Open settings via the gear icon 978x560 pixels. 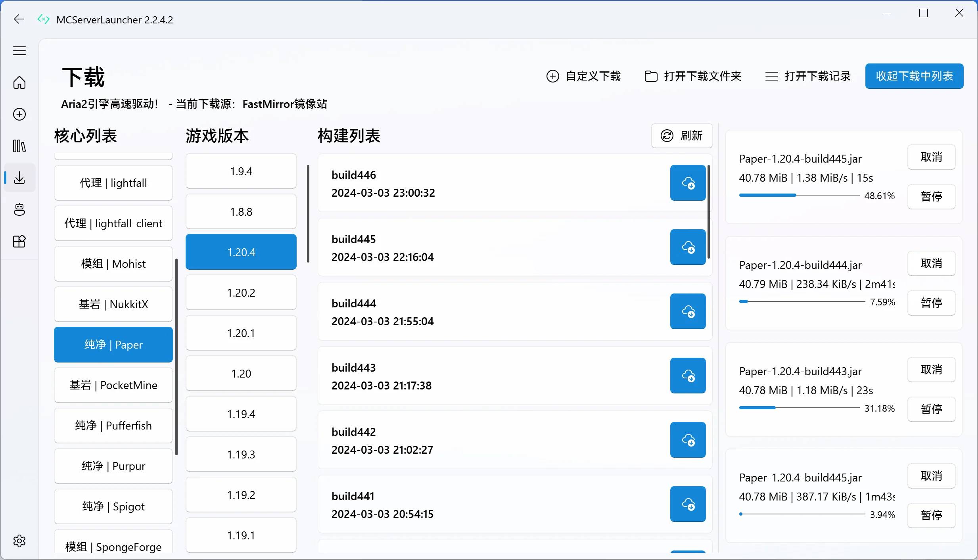click(19, 541)
